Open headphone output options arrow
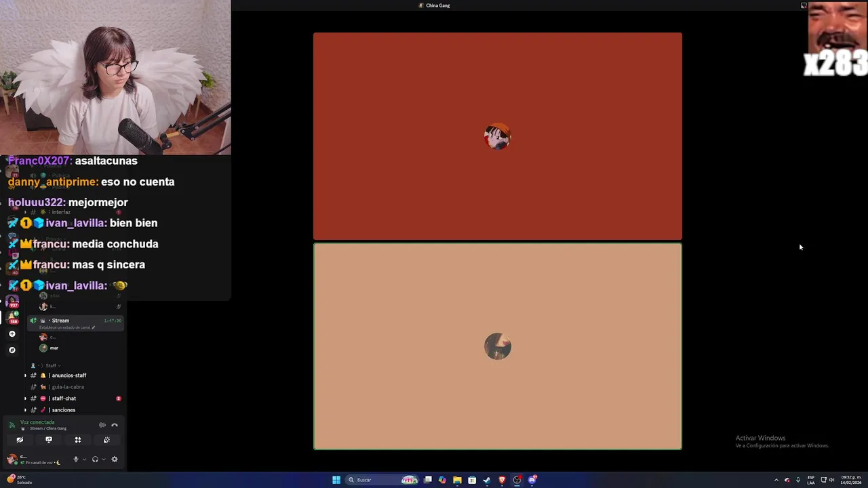This screenshot has height=488, width=868. click(103, 460)
